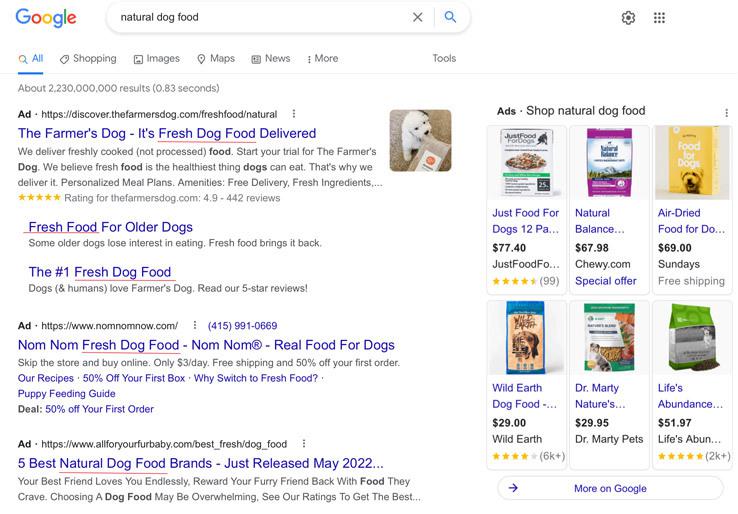Open the settings gear icon
Image resolution: width=738 pixels, height=514 pixels.
click(x=628, y=18)
